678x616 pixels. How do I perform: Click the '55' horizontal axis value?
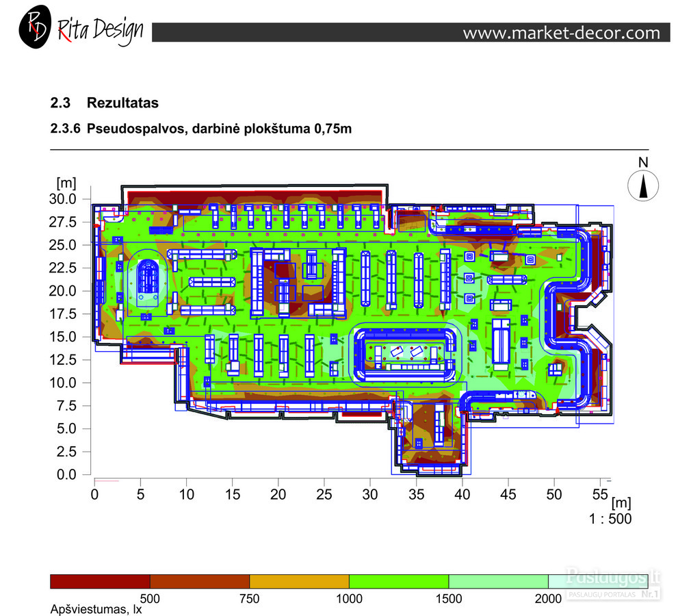click(x=600, y=494)
